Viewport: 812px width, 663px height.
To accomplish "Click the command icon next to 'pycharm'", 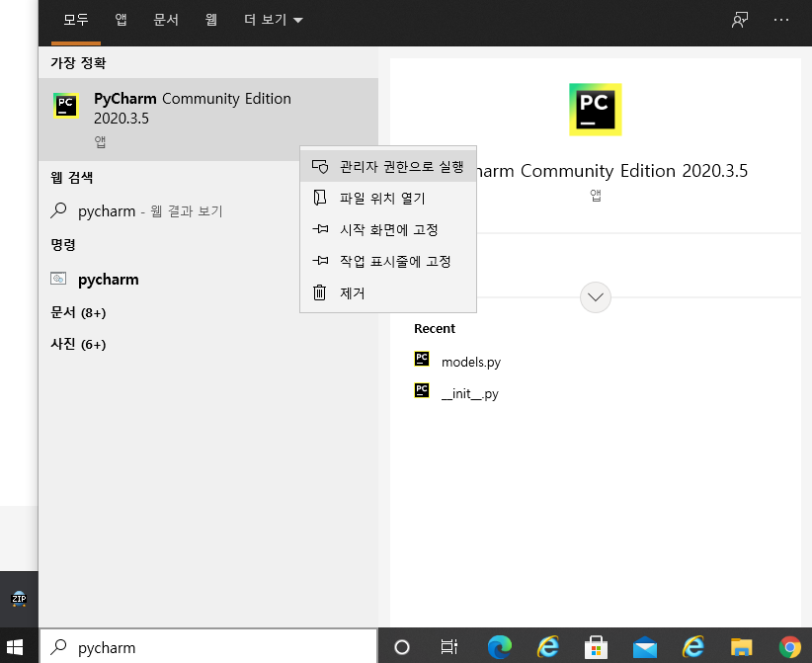I will pos(58,279).
